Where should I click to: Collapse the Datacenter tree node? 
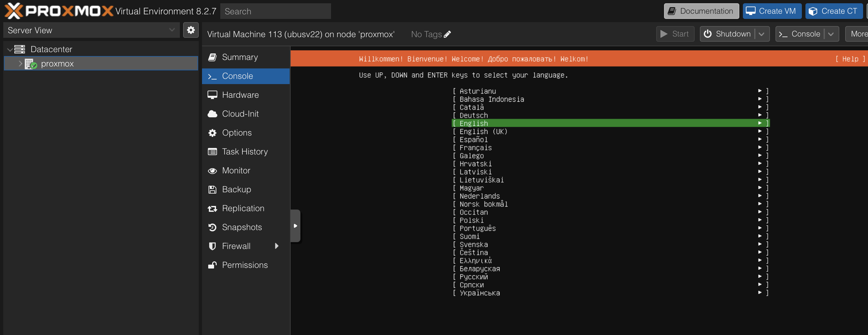click(10, 50)
